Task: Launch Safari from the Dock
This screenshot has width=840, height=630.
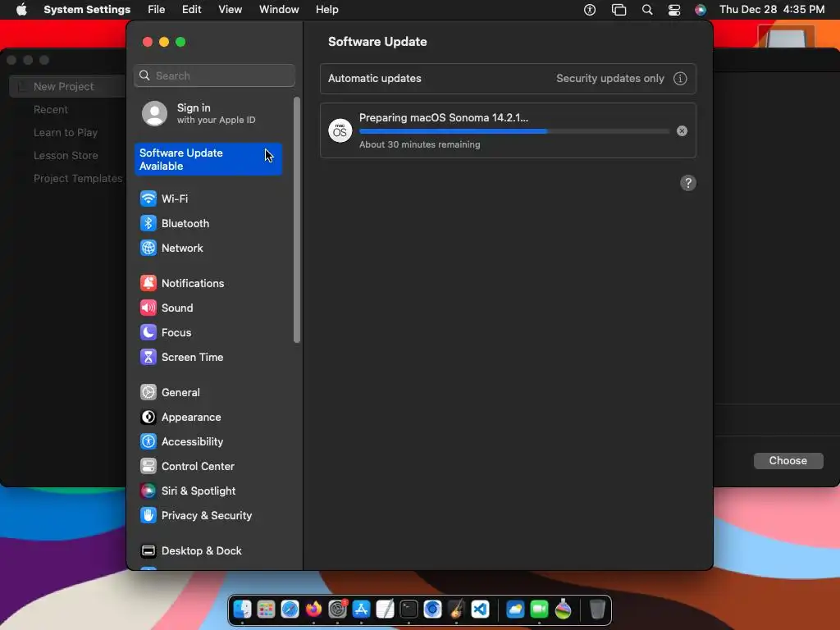Action: tap(290, 609)
